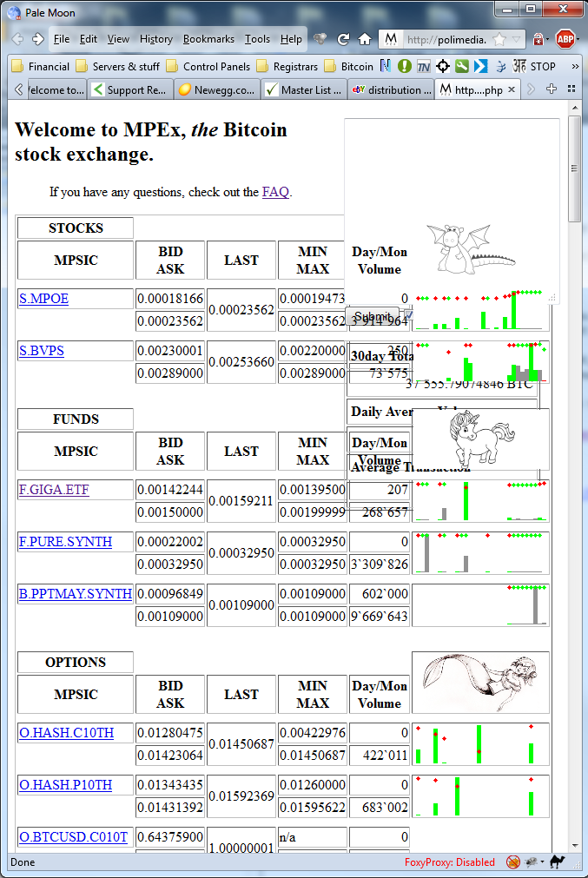588x878 pixels.
Task: Open the Adblock Plus ABP icon
Action: [x=565, y=39]
